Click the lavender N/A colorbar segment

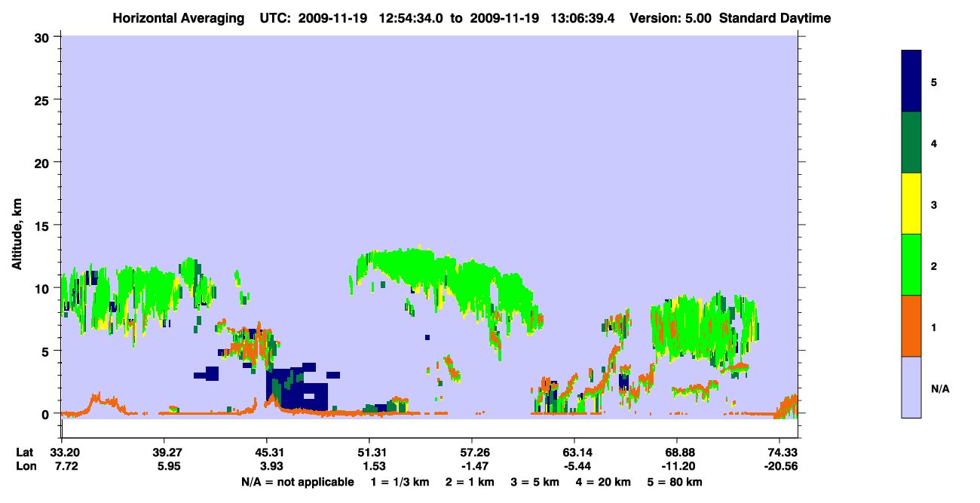[x=911, y=387]
